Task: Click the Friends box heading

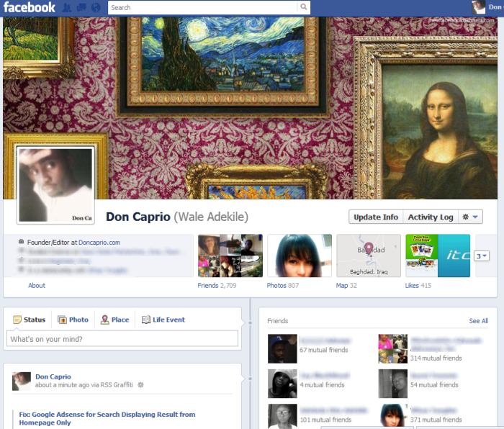Action: pos(278,321)
